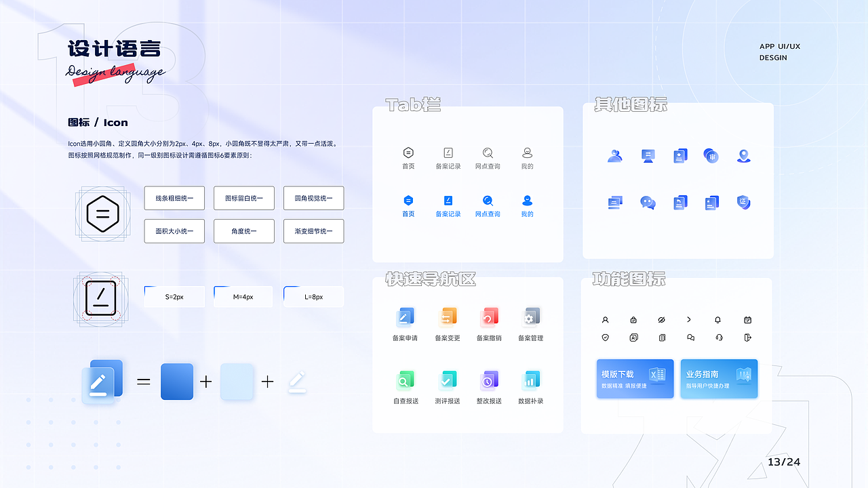
Task: Click the blue document with return arrow icon
Action: tap(680, 202)
